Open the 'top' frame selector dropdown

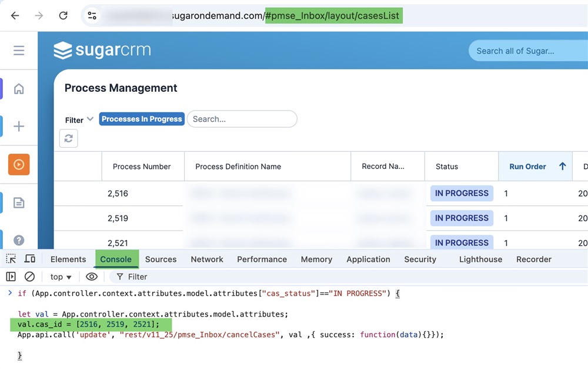pyautogui.click(x=59, y=277)
